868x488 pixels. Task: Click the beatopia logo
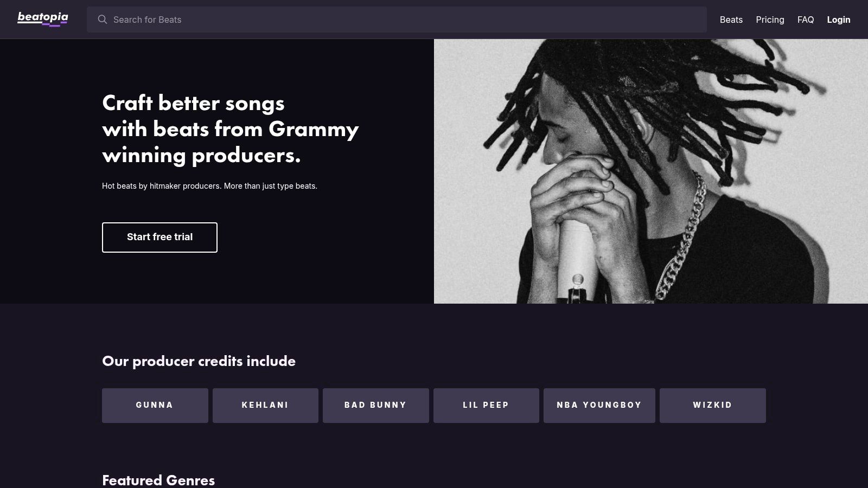[x=43, y=19]
